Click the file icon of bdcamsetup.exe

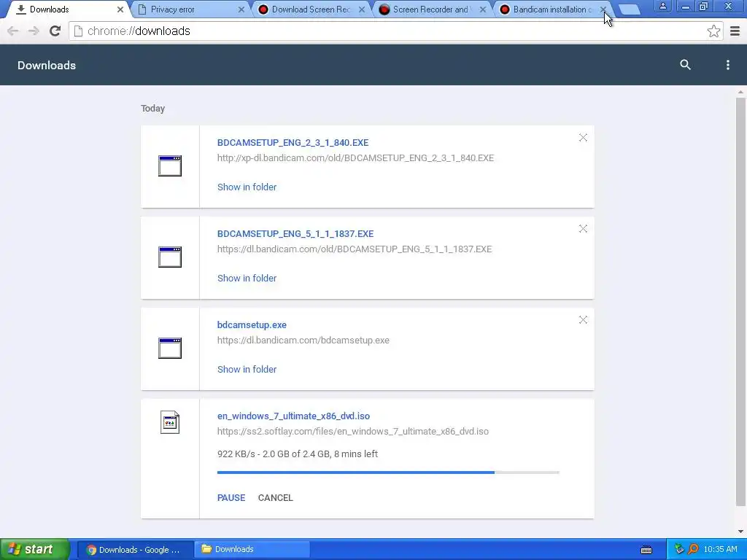(169, 348)
